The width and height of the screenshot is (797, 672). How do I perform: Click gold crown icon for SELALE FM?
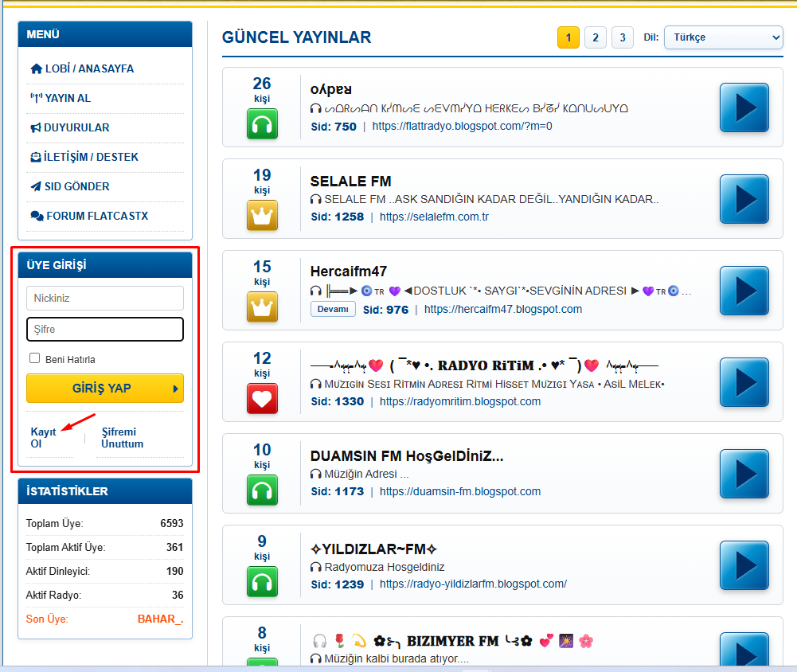pos(262,216)
